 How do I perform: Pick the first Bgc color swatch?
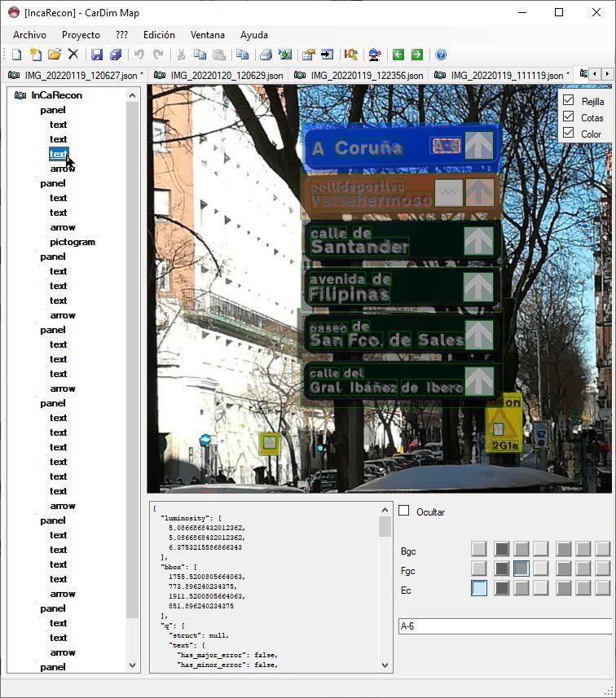[x=479, y=549]
